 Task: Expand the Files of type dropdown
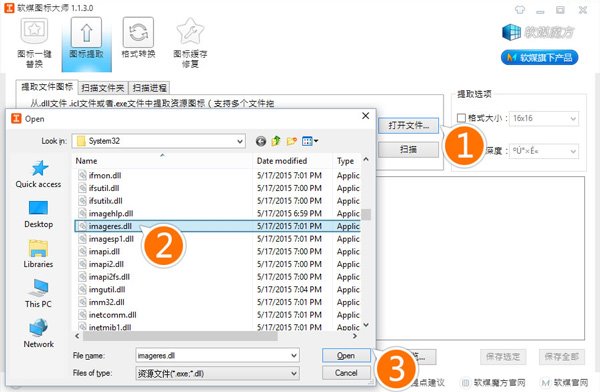point(294,373)
